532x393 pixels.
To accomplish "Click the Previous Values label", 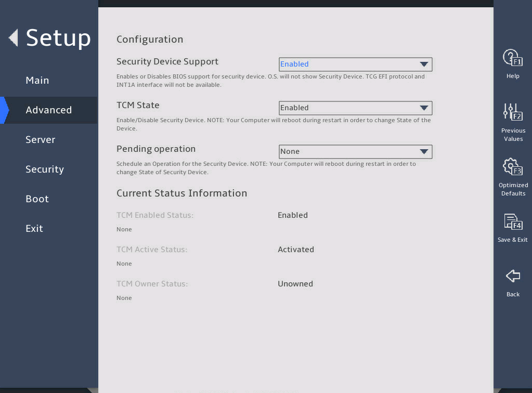I will click(513, 135).
